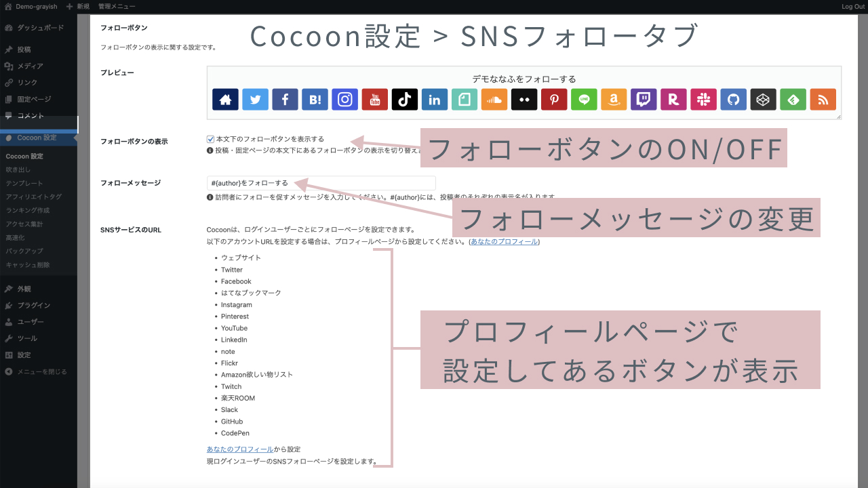The width and height of the screenshot is (868, 488).
Task: Click the RSS feed icon in preview
Action: tap(823, 100)
